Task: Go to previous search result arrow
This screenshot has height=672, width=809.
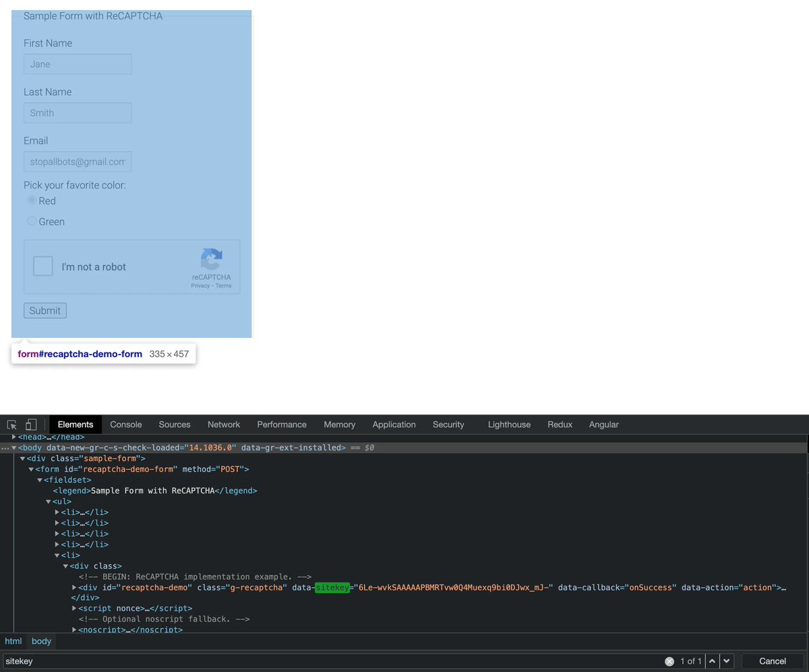Action: [x=712, y=661]
